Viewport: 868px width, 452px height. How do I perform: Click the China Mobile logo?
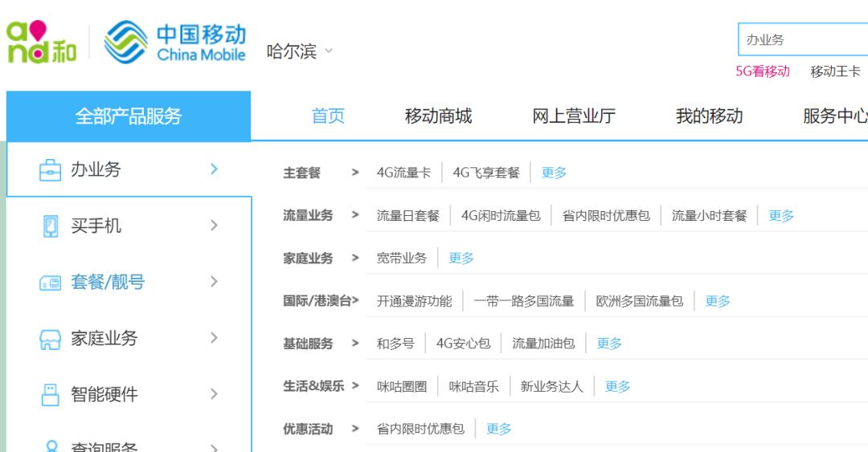pos(174,42)
